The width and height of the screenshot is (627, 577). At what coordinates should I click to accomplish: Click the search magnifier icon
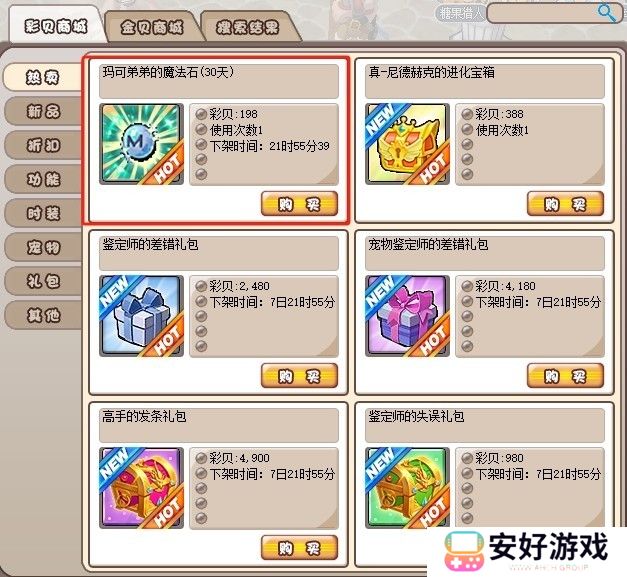pyautogui.click(x=607, y=13)
